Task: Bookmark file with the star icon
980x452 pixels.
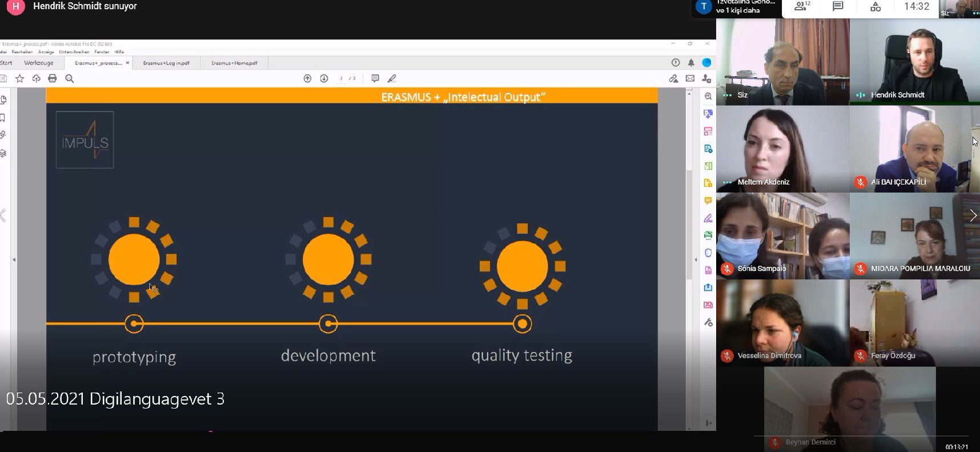Action: [x=20, y=79]
